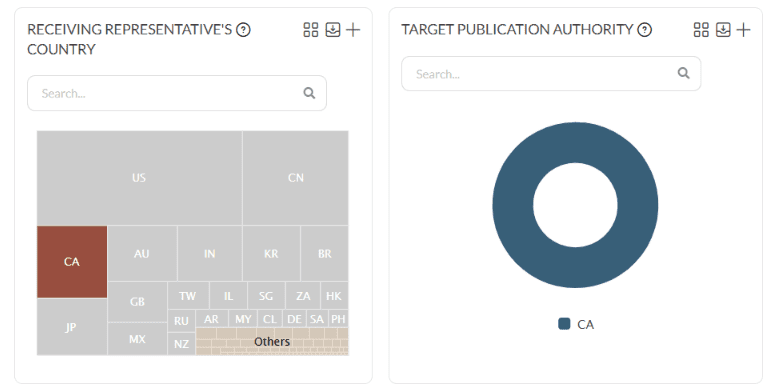Screen dimensions: 776x387
Task: Download Target Publication Authority chart data
Action: click(723, 30)
